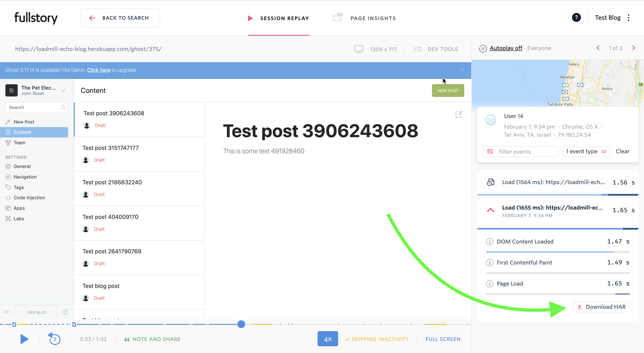Select Test post 2641790769 in list
Viewport: 644px width, 353px height.
pos(139,258)
